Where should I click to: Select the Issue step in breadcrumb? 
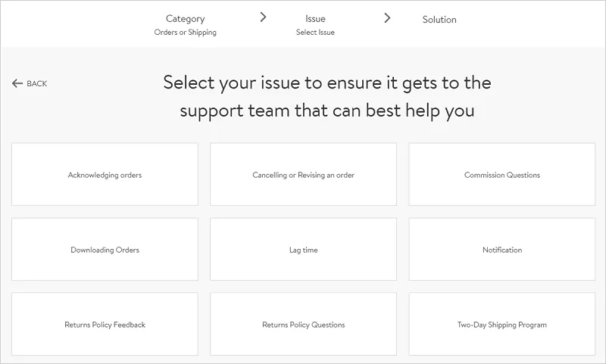(315, 19)
